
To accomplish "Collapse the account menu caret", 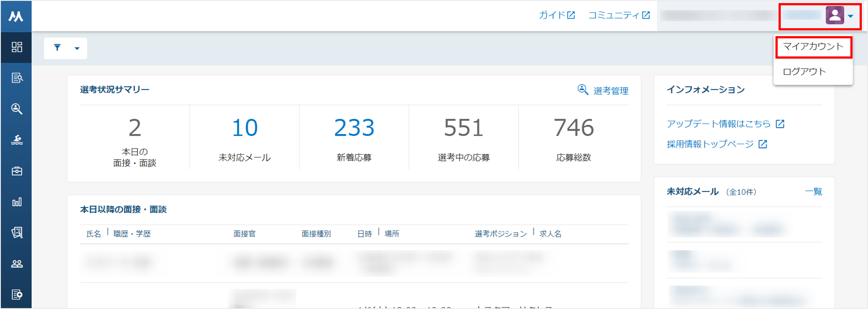I will tap(850, 16).
